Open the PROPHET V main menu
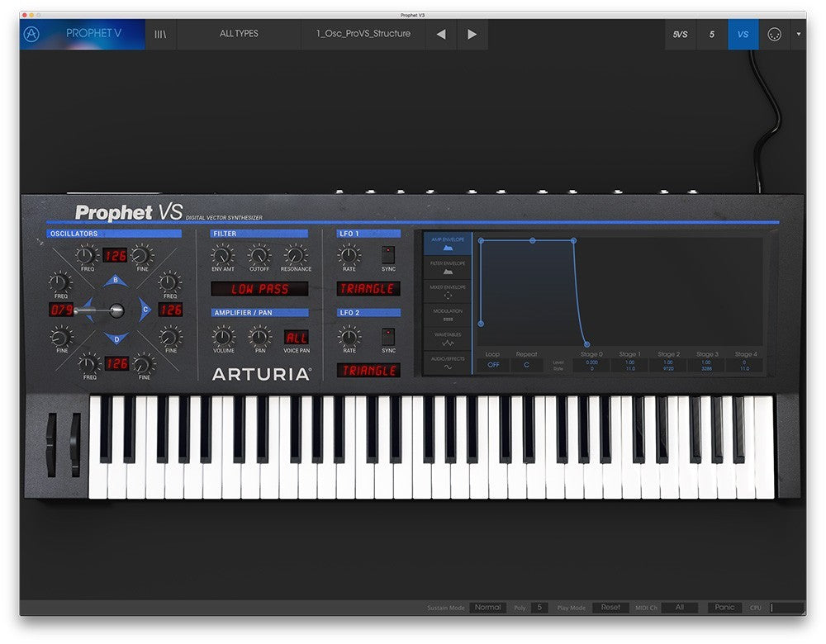Image resolution: width=826 pixels, height=644 pixels. click(x=93, y=33)
